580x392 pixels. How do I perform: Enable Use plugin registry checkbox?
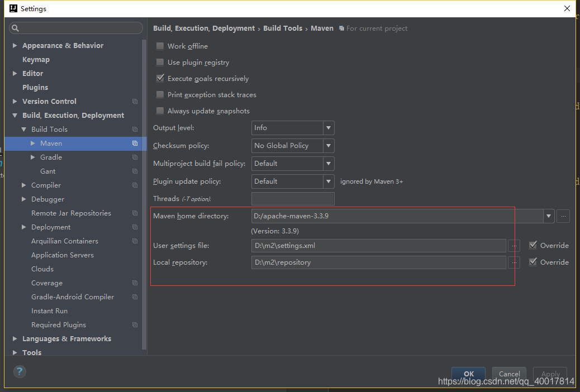point(160,62)
